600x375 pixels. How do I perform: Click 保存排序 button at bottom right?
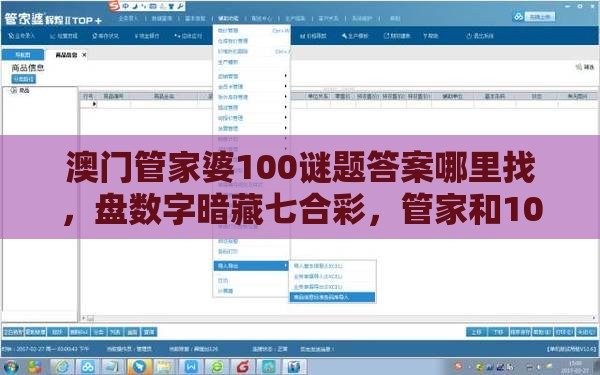pyautogui.click(x=520, y=332)
